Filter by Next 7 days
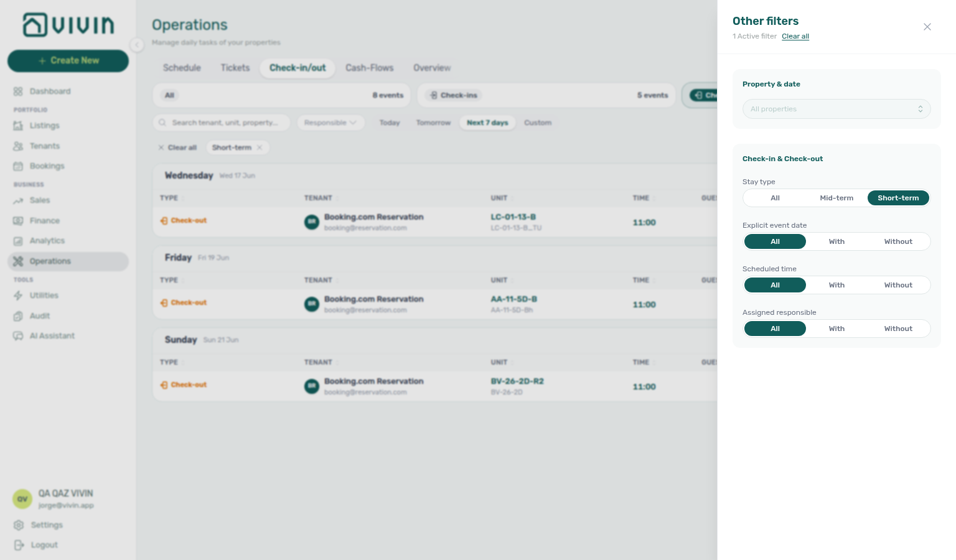 (487, 123)
